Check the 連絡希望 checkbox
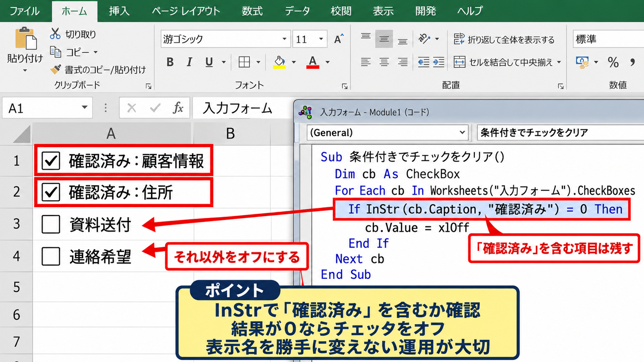Viewport: 644px width, 362px height. point(51,256)
